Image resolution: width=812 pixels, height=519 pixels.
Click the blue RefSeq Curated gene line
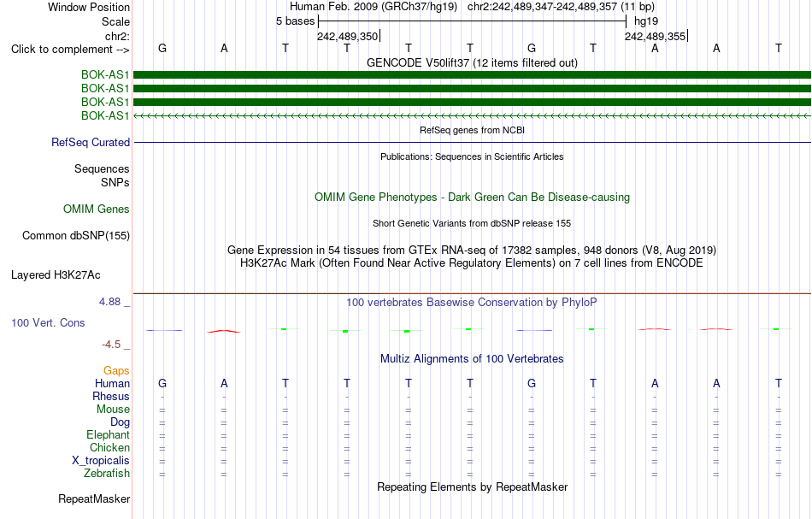[472, 143]
